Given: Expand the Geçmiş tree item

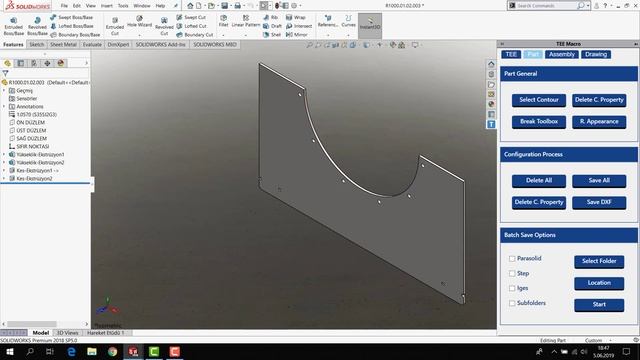Looking at the screenshot, I should coord(4,90).
